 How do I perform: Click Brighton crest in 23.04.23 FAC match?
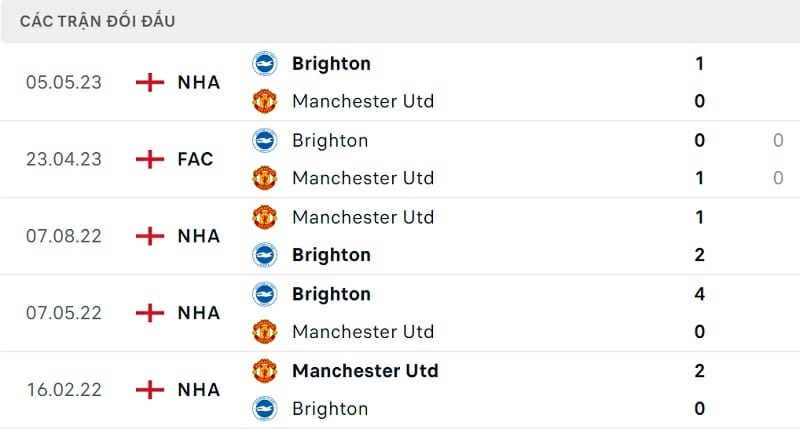click(x=264, y=140)
